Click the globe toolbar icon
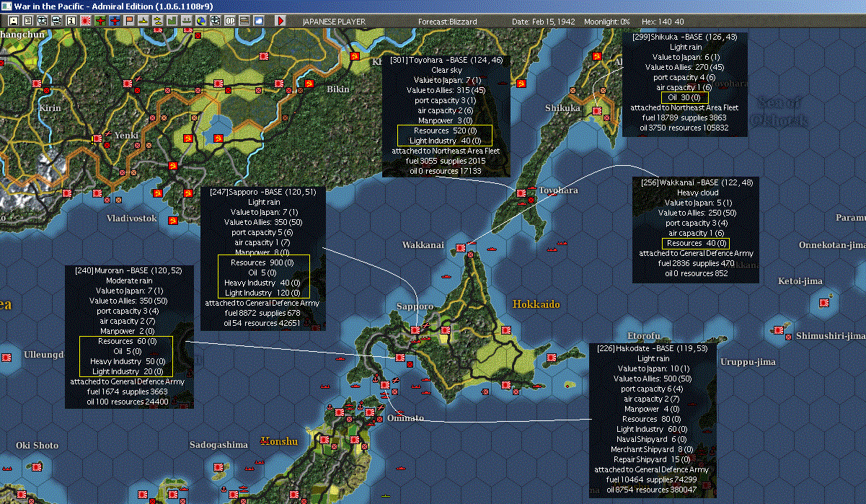The image size is (866, 504). click(201, 21)
